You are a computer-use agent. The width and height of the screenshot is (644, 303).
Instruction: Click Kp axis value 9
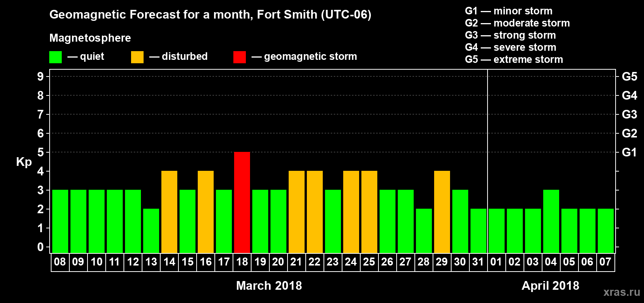(41, 77)
